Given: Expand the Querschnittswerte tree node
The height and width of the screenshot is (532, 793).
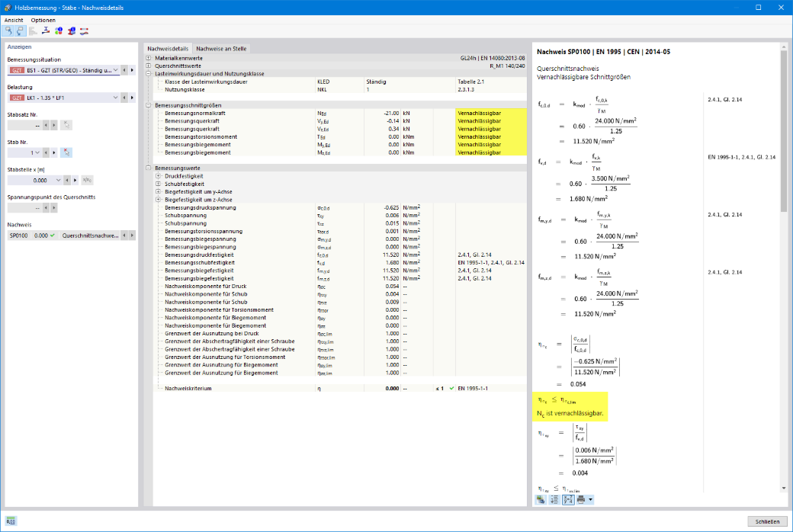Looking at the screenshot, I should [149, 66].
